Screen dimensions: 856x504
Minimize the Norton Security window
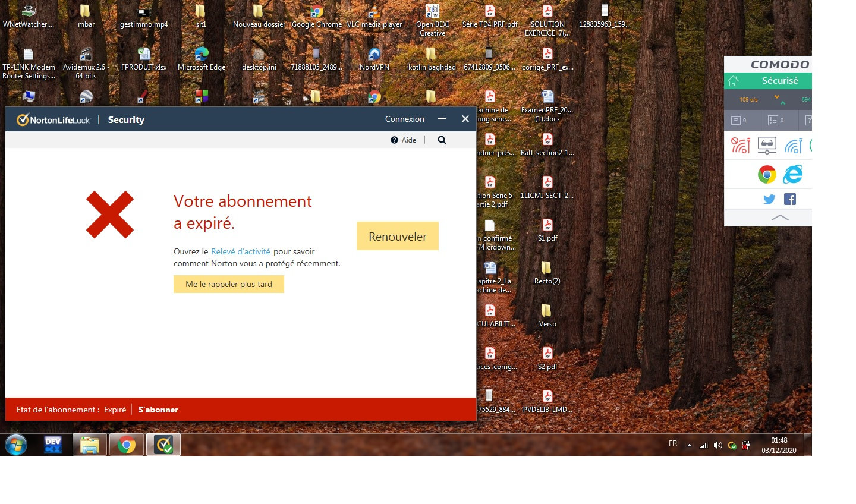click(x=442, y=119)
